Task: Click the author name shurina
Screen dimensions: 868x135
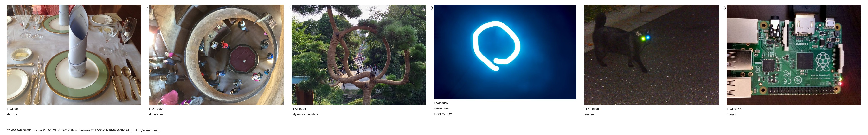Action: click(x=12, y=114)
